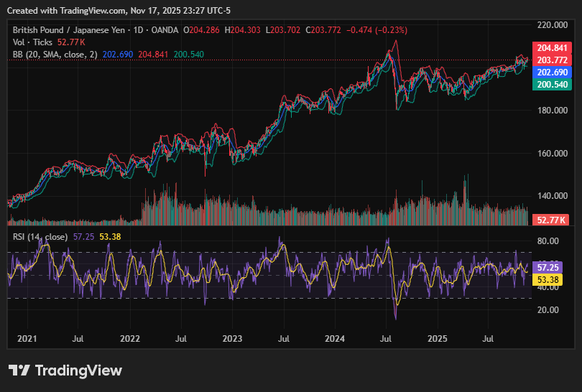Click the 2025 label on time axis
The height and width of the screenshot is (392, 582).
(x=438, y=337)
